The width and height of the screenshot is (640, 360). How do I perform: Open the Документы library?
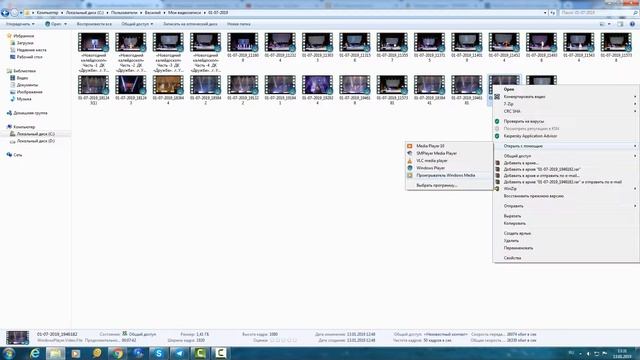coord(27,85)
